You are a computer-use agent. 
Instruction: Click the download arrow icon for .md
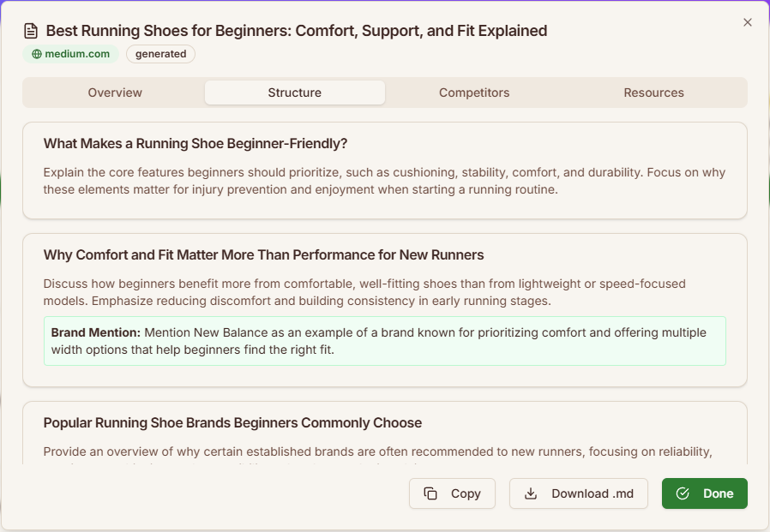531,493
